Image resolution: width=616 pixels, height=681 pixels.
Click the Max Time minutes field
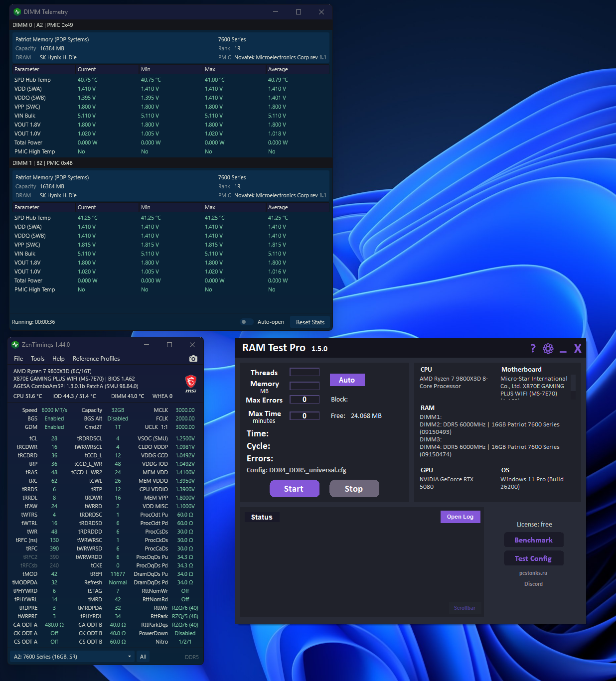coord(305,416)
